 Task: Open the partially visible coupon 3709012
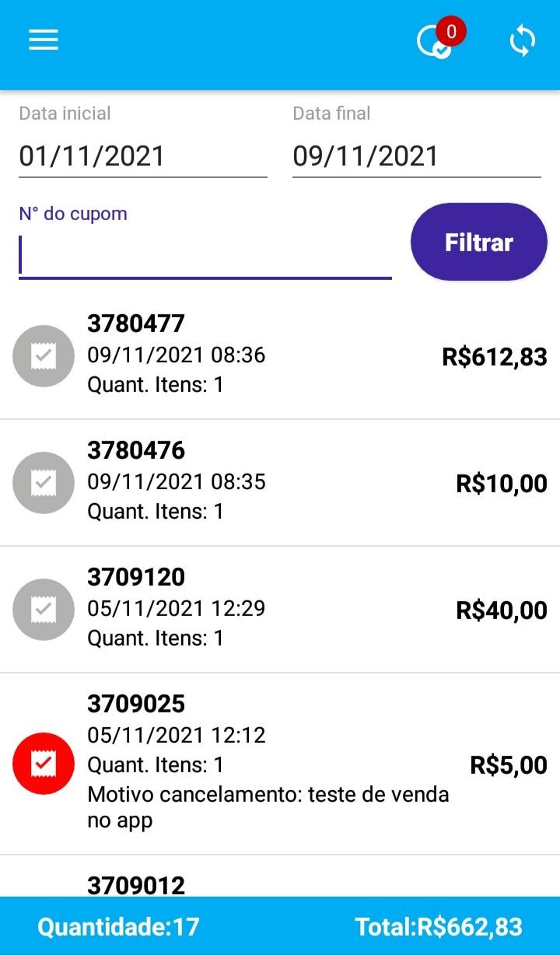coord(136,885)
